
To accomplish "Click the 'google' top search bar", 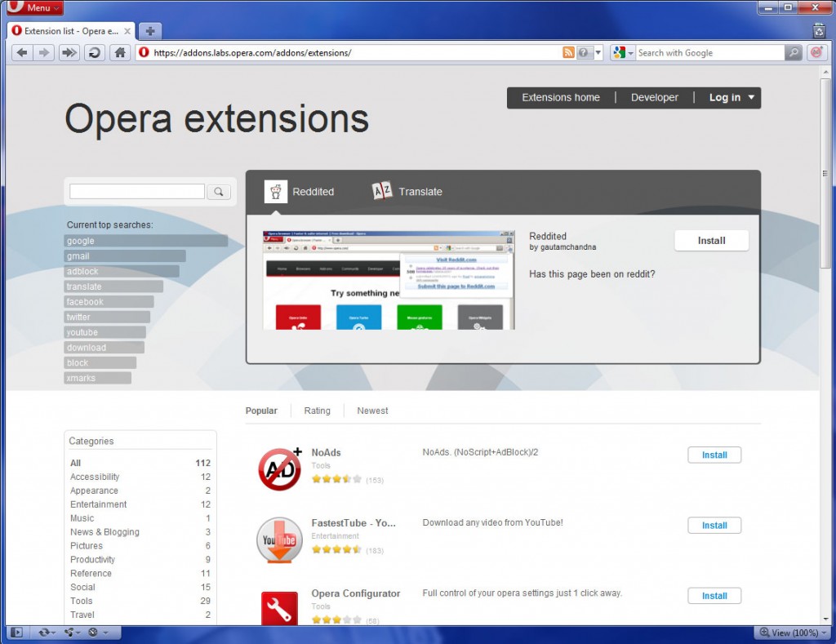I will (145, 241).
